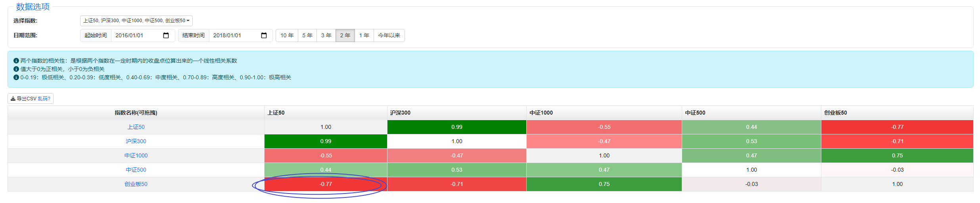Image resolution: width=980 pixels, height=203 pixels.
Task: Click the info icon beside 值大于0为正相关
Action: (16, 69)
